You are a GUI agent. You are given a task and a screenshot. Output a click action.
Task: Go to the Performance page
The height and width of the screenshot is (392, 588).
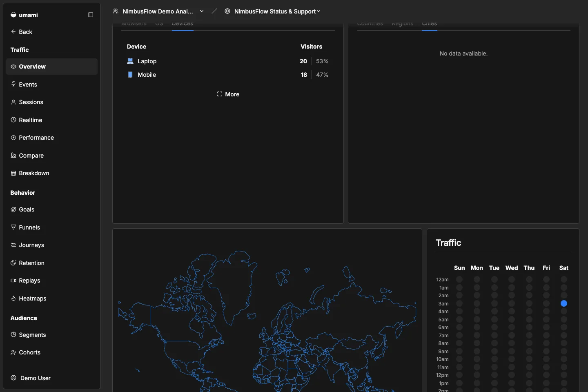tap(52, 138)
